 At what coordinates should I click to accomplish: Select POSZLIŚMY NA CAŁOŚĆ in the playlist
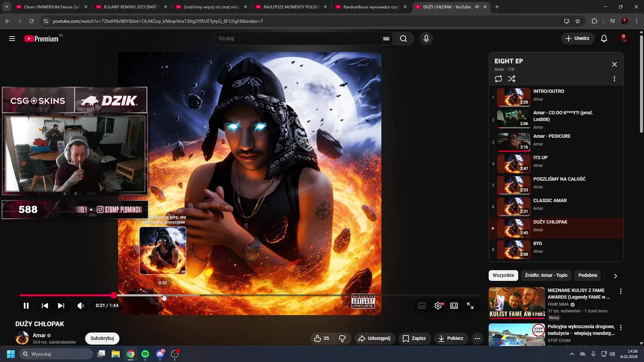coord(556,185)
